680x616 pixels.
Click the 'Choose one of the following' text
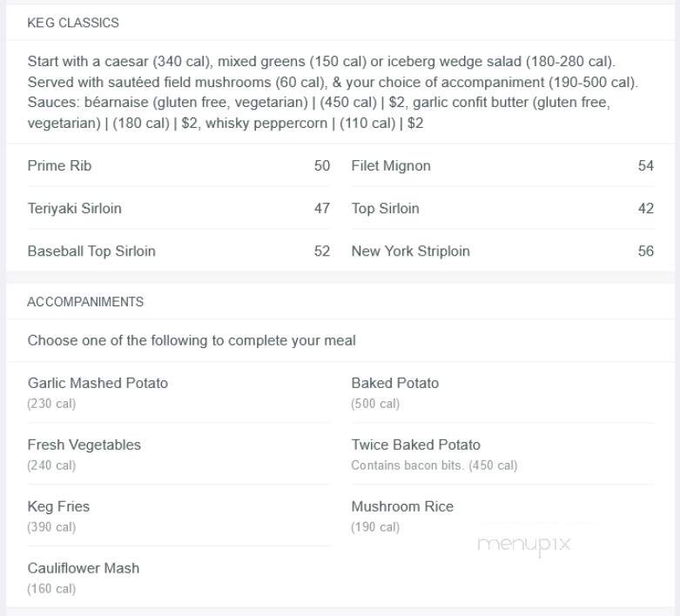tap(192, 340)
